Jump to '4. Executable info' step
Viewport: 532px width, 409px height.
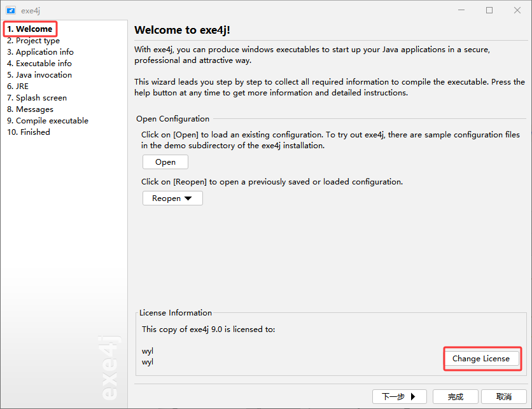[39, 64]
